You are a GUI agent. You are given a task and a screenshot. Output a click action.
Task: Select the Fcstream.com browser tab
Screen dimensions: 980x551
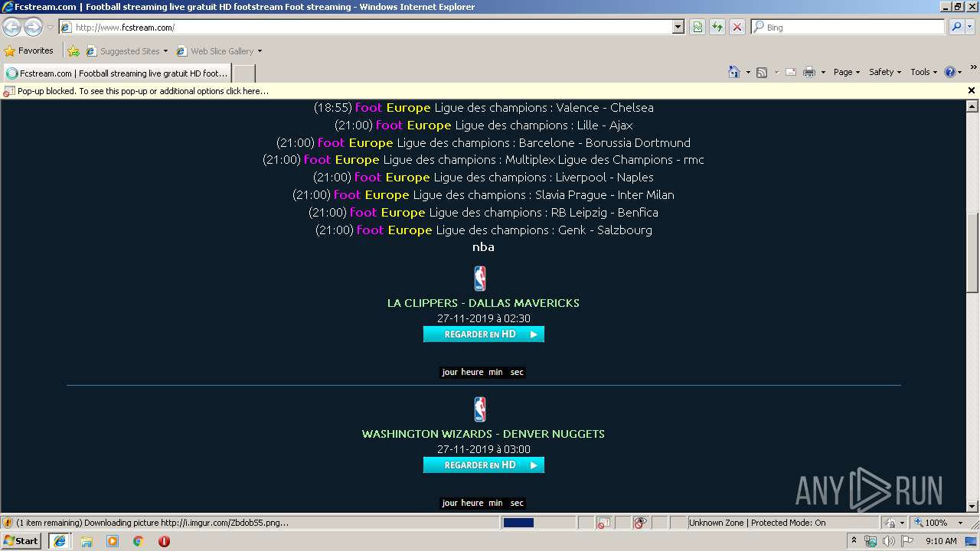point(117,73)
